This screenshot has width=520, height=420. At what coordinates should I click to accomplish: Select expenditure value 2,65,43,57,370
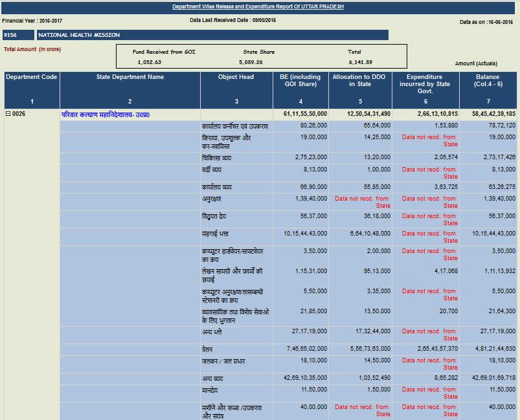[x=438, y=348]
